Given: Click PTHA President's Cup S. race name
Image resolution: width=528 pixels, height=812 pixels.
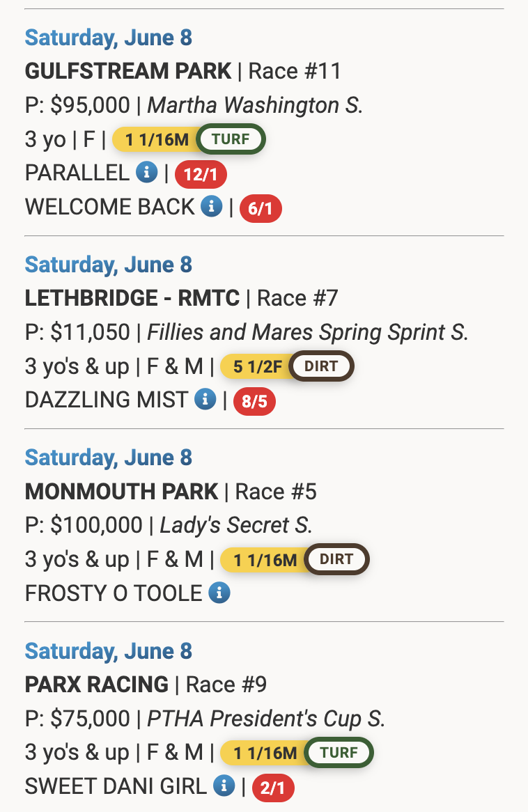Looking at the screenshot, I should coord(266,718).
